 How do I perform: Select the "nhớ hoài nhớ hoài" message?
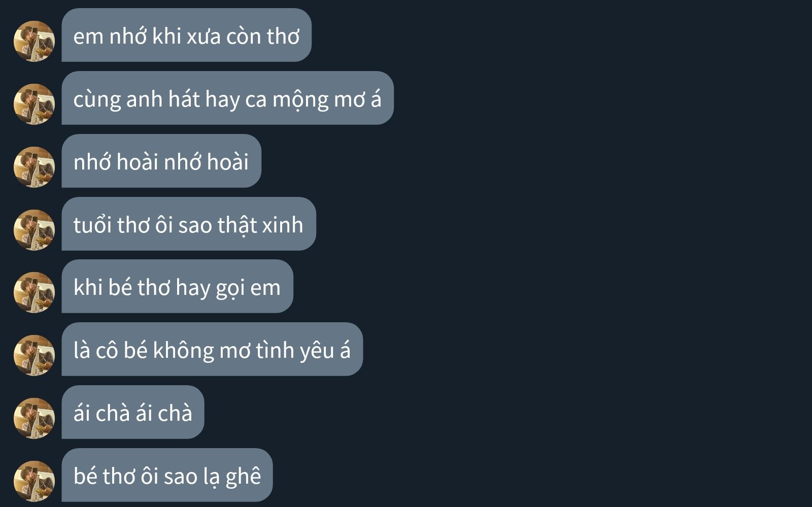(161, 161)
